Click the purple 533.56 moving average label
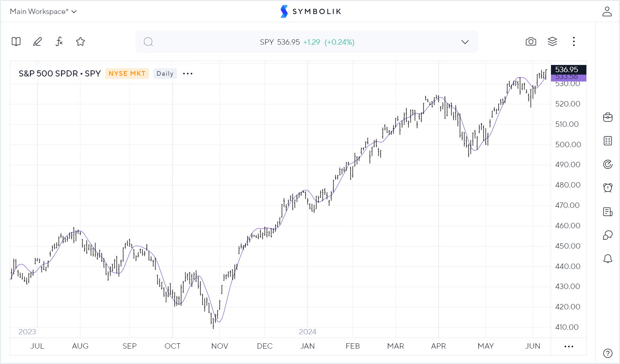 click(569, 77)
